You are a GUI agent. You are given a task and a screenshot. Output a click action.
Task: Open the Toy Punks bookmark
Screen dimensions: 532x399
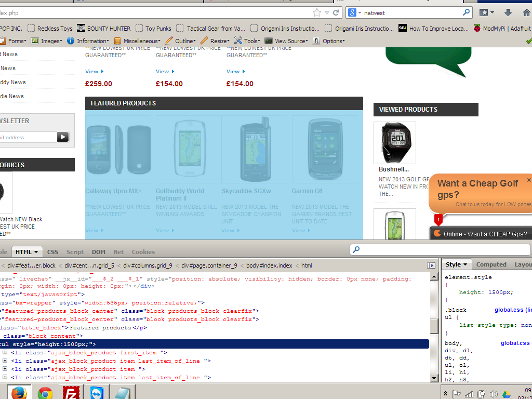153,29
